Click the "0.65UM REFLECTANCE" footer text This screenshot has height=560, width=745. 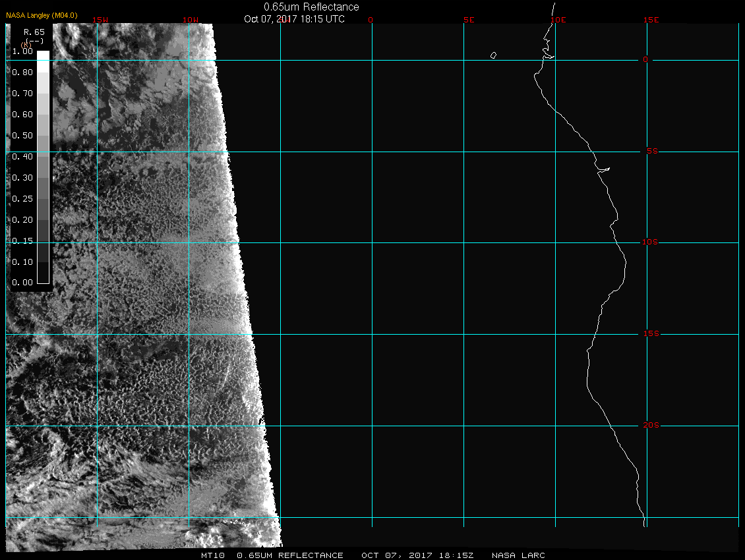(290, 555)
